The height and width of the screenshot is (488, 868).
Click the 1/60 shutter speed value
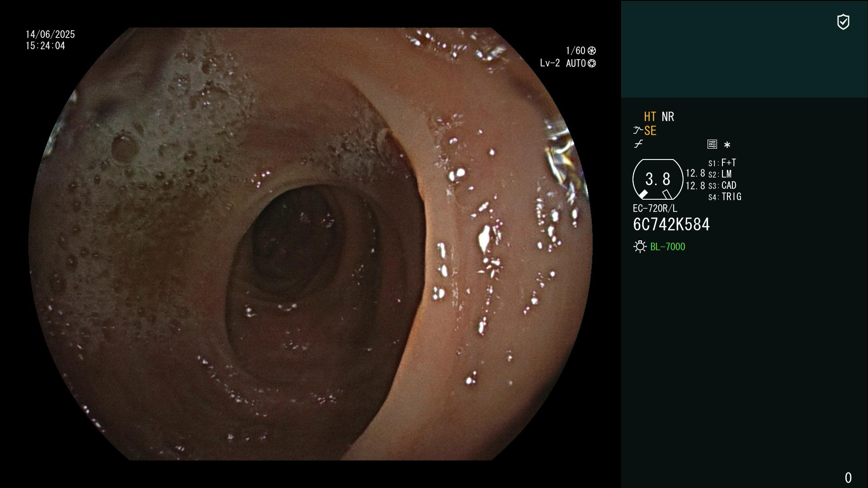point(576,51)
